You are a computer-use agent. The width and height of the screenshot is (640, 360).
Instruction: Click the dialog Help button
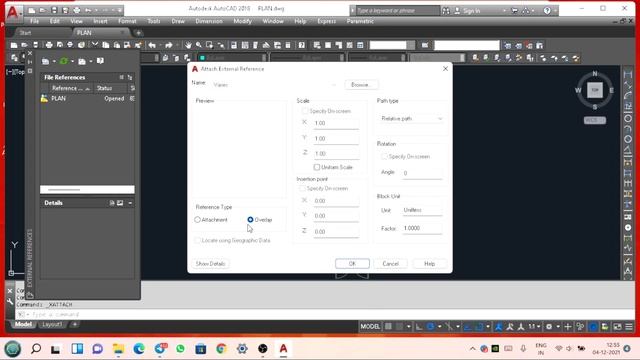429,264
